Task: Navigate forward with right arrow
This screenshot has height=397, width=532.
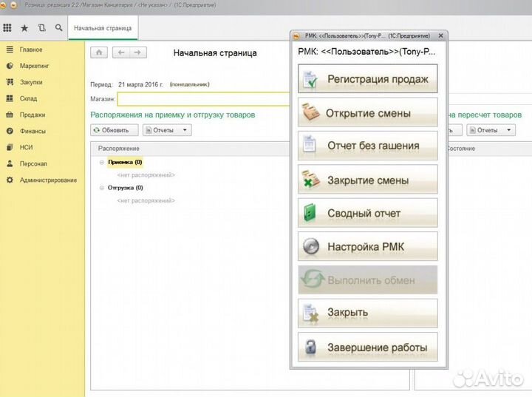Action: [x=137, y=52]
